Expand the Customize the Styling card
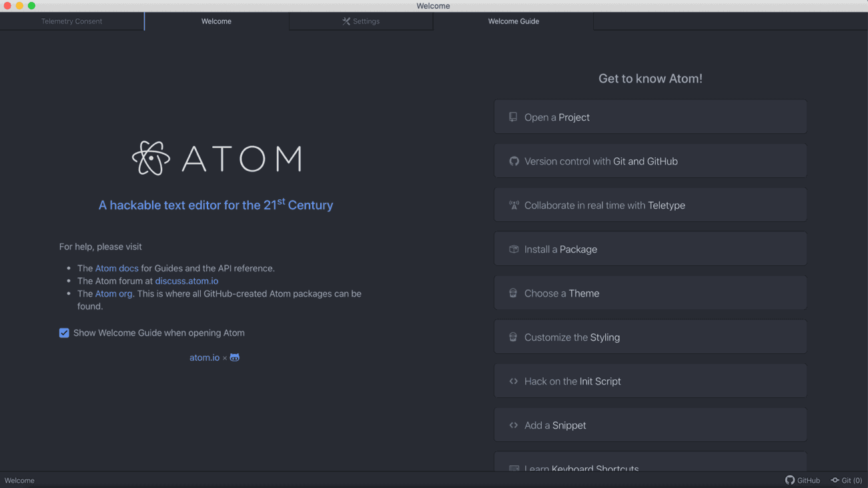The width and height of the screenshot is (868, 488). coord(650,337)
